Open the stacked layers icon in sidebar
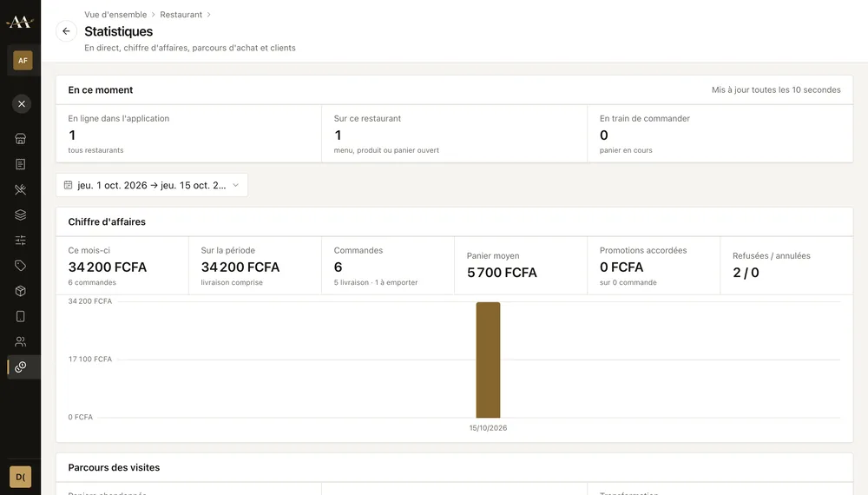Screen dimensions: 868x495 pos(21,214)
